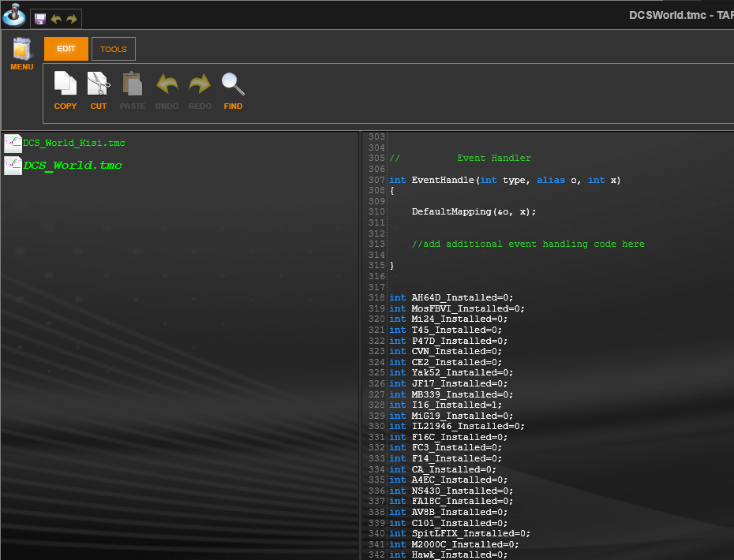Click the small undo arrow in the title bar
The image size is (734, 560).
56,19
